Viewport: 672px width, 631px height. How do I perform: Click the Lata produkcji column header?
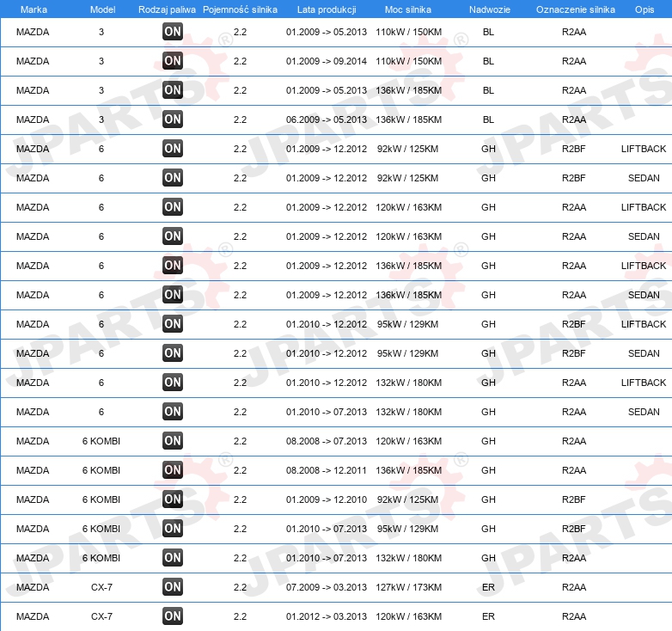[x=327, y=9]
